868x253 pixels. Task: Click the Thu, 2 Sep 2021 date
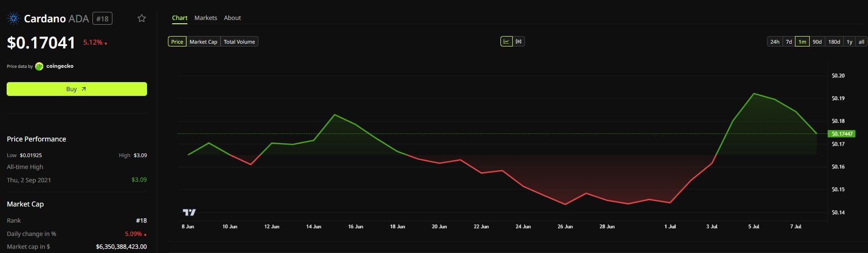click(29, 180)
